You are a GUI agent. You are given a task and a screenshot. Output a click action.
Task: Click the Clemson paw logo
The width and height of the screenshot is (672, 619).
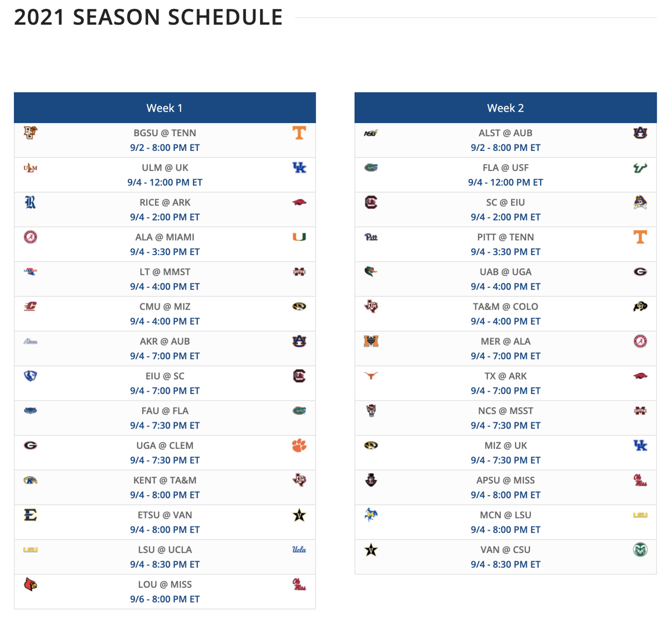pos(299,445)
